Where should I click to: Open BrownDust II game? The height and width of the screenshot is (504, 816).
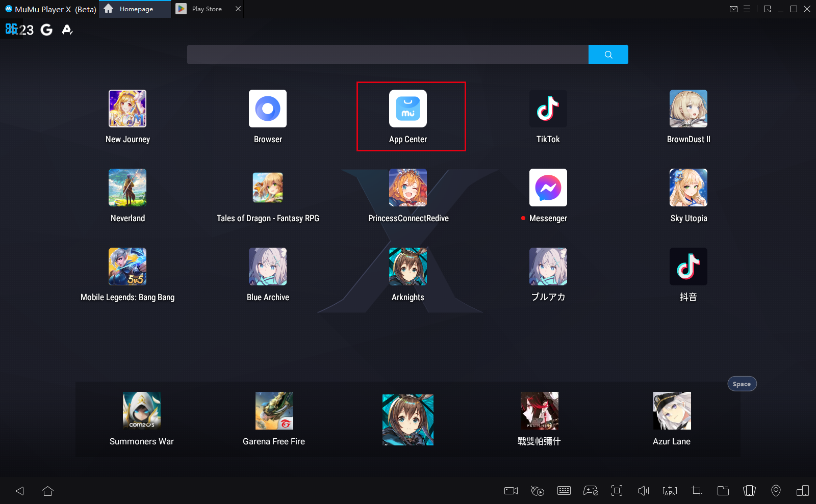(x=688, y=109)
